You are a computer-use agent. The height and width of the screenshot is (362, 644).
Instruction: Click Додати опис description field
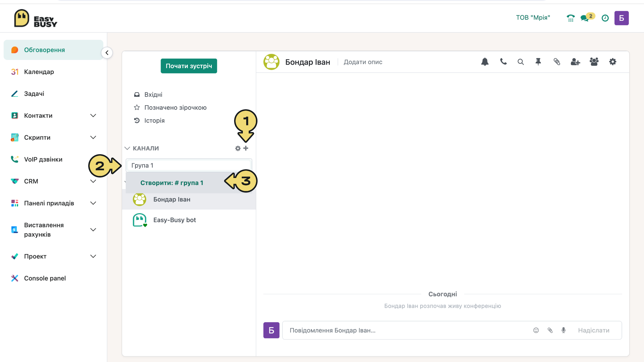(x=363, y=62)
